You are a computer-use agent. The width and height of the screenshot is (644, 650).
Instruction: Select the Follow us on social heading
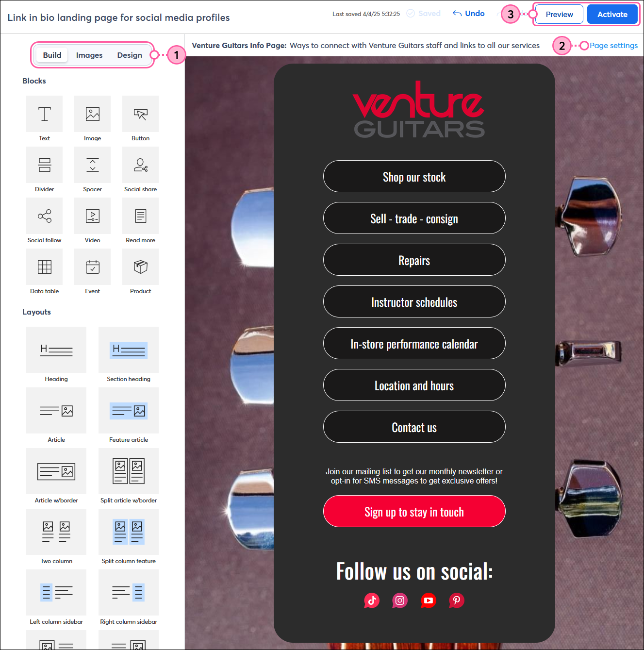(414, 571)
